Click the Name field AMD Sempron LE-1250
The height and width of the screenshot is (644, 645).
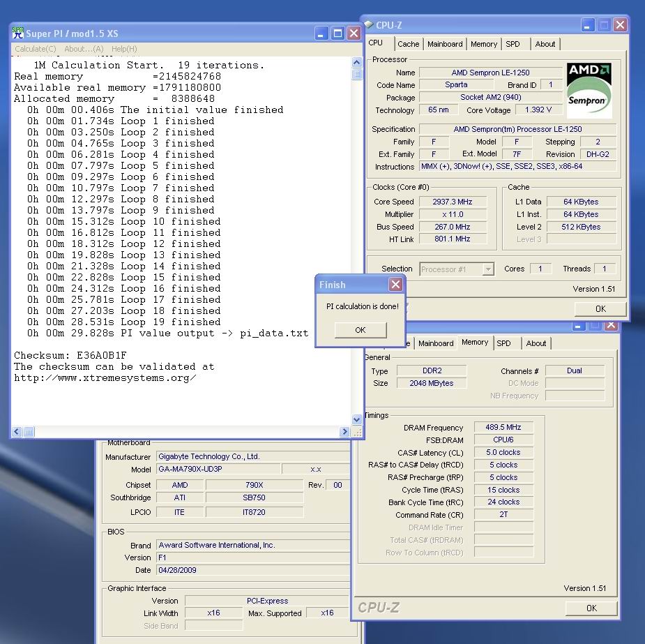coord(490,73)
